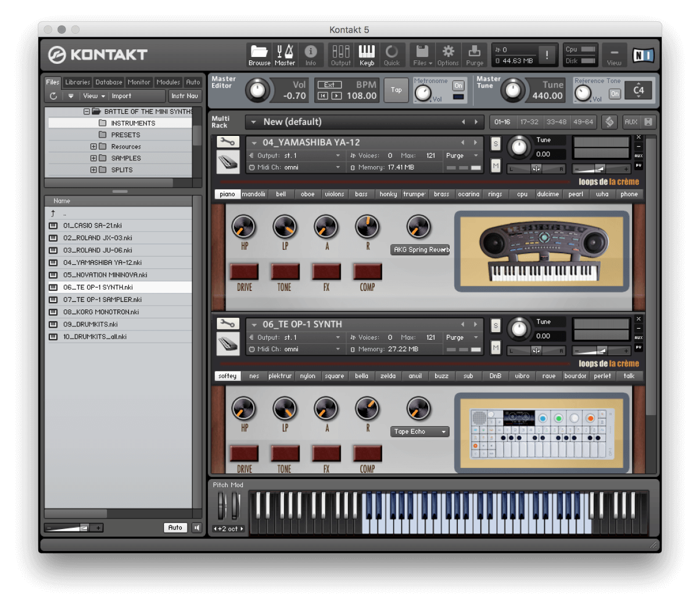Screen dimensions: 700x608
Task: Open the wrench edit icon for 06_TE OP-1 SYNTH
Action: coord(228,323)
